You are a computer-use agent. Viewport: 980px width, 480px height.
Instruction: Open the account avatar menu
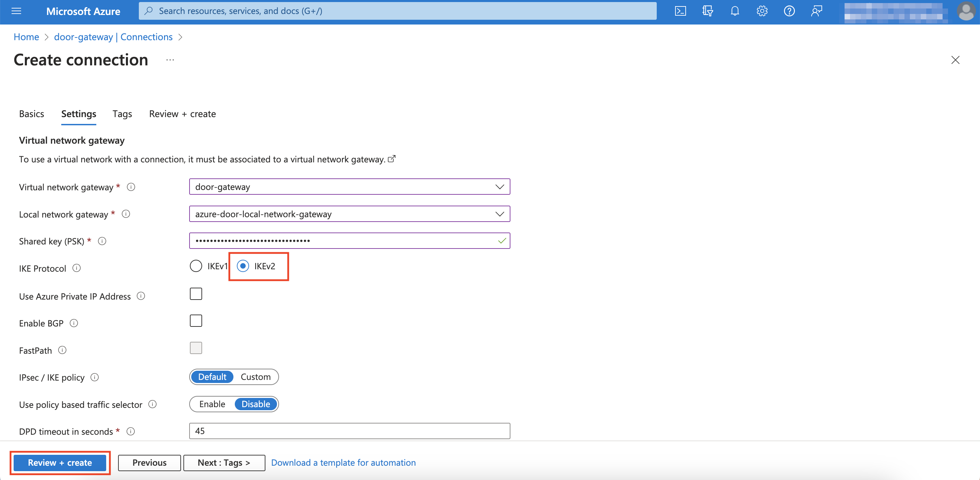click(966, 11)
